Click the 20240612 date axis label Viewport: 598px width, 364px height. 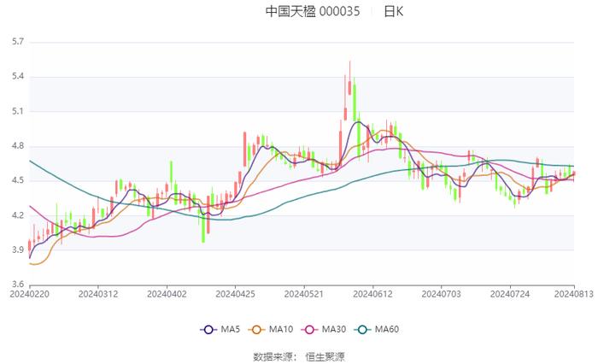pos(372,294)
